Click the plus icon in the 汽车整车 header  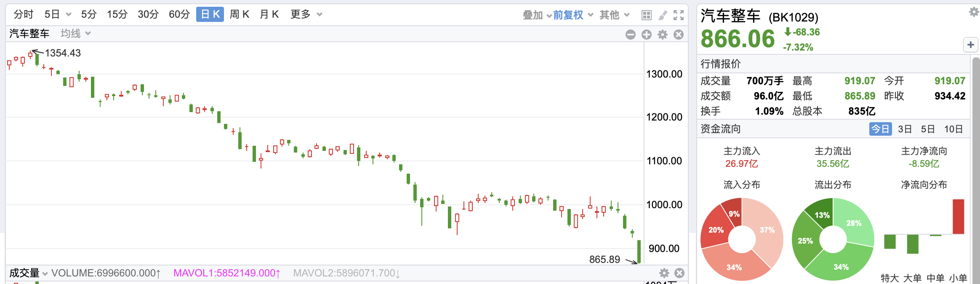coord(647,35)
